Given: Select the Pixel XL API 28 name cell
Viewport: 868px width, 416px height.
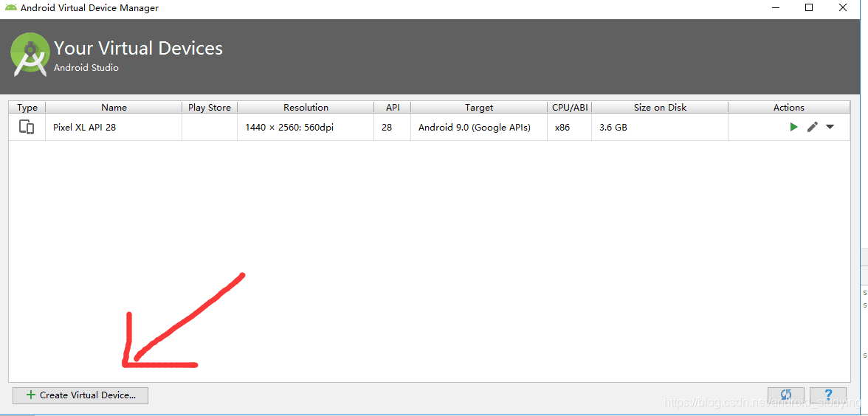Looking at the screenshot, I should coord(114,127).
